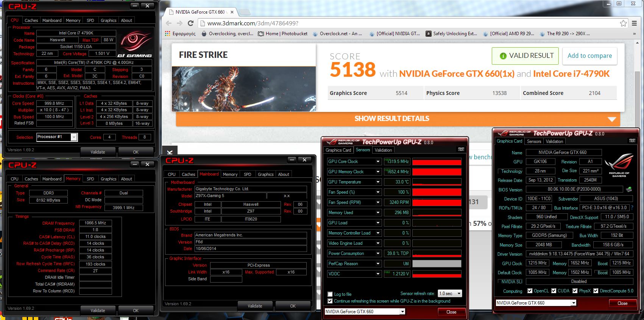Bookmark this page with the star icon
This screenshot has width=644, height=320.
pos(623,23)
